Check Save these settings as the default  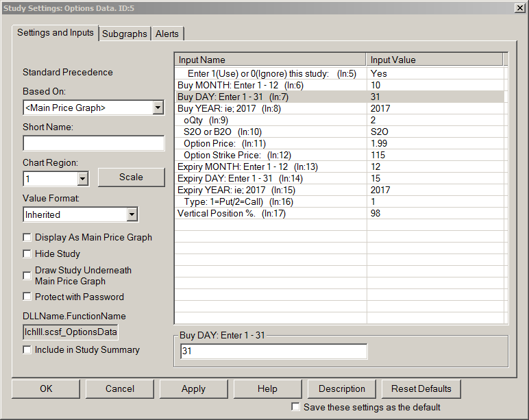[295, 407]
